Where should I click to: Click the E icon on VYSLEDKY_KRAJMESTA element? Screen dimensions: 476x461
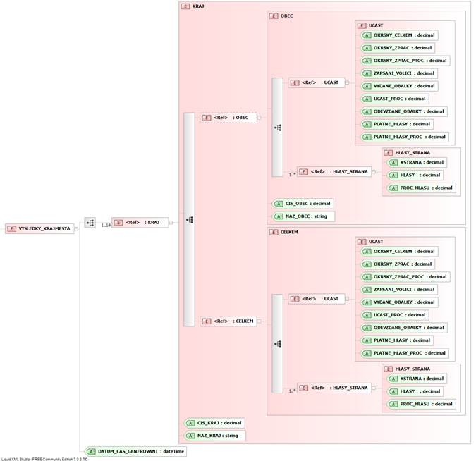(12, 228)
